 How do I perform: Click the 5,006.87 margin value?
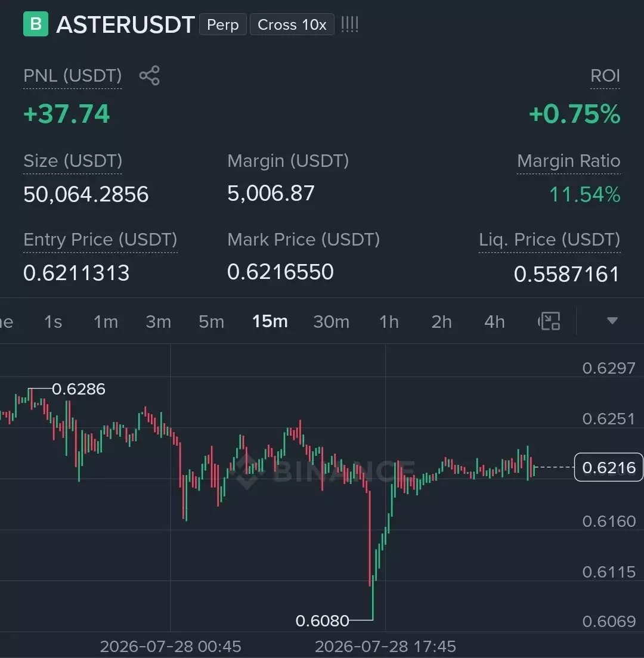coord(271,194)
